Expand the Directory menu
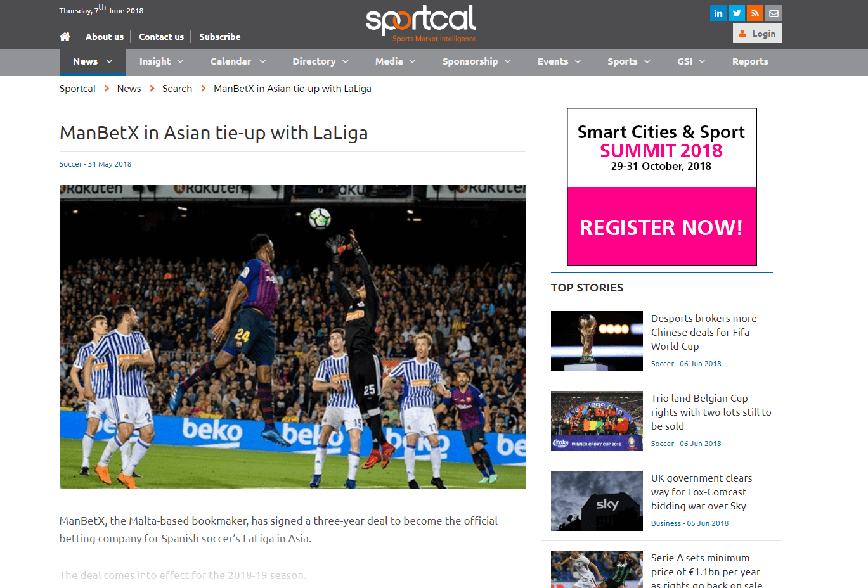This screenshot has height=588, width=868. pos(320,61)
